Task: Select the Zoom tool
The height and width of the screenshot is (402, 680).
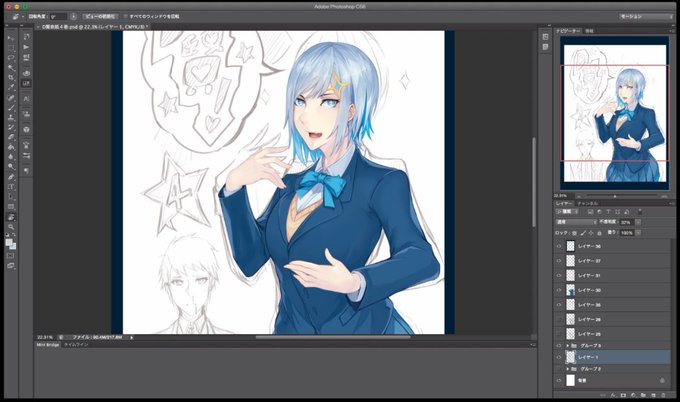Action: (x=11, y=227)
